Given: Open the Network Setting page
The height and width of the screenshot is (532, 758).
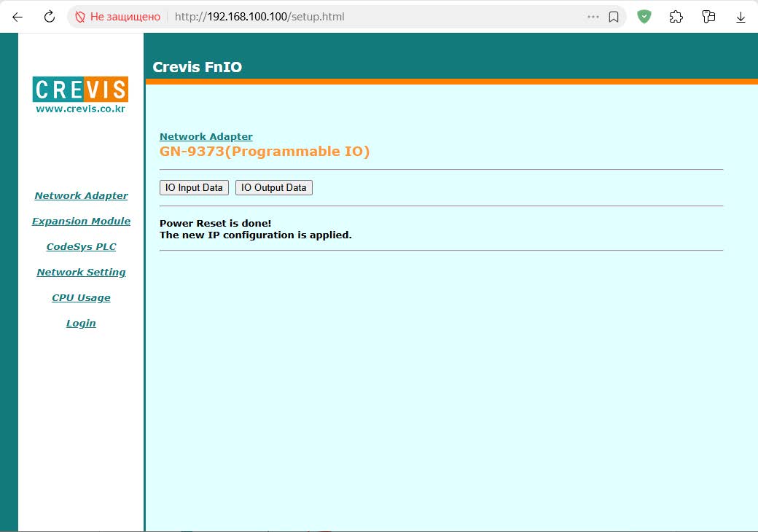Looking at the screenshot, I should pos(81,273).
